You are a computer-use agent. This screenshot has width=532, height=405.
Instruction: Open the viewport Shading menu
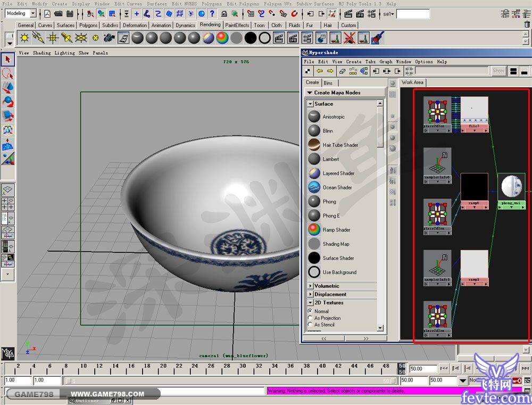click(x=41, y=53)
